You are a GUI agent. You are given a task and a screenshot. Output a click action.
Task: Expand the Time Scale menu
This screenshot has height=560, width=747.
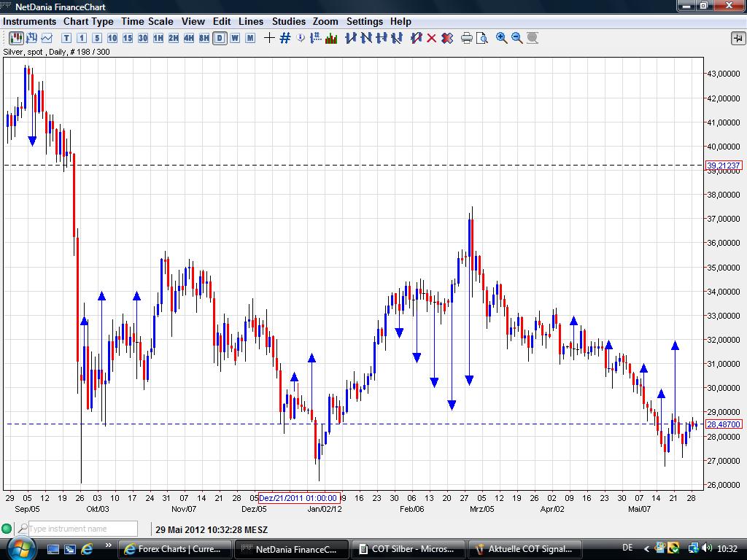(147, 21)
